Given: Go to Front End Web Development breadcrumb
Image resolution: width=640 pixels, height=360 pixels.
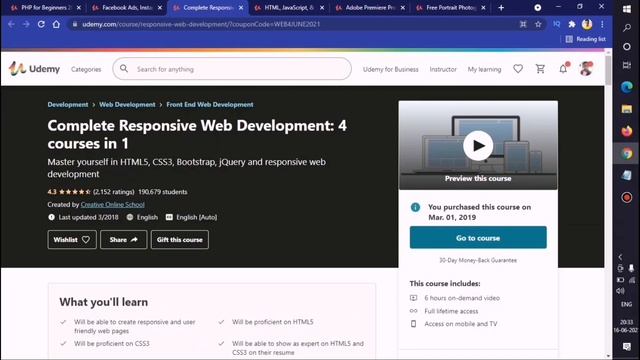Looking at the screenshot, I should pyautogui.click(x=210, y=104).
